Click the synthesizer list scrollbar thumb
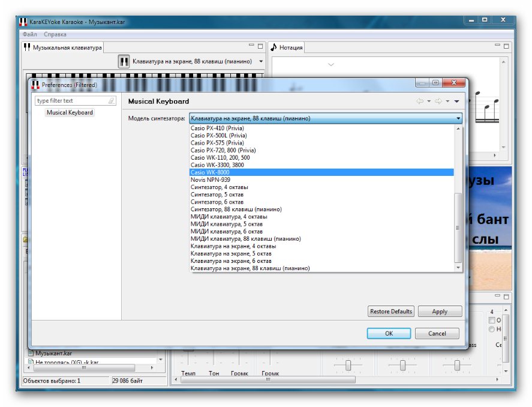The height and width of the screenshot is (407, 532). pyautogui.click(x=458, y=228)
